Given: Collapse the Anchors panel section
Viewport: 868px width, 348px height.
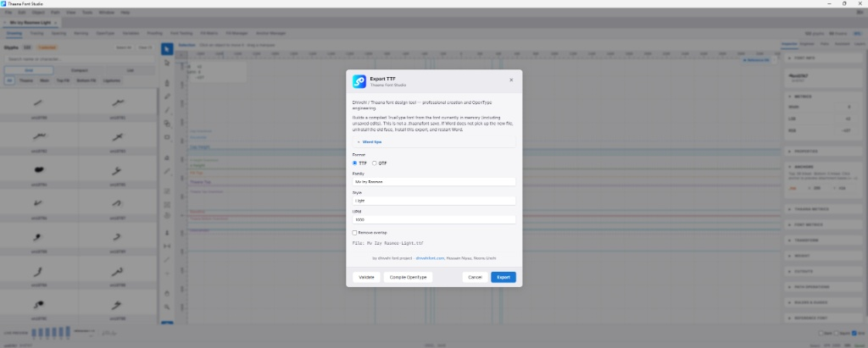Looking at the screenshot, I should point(824,167).
